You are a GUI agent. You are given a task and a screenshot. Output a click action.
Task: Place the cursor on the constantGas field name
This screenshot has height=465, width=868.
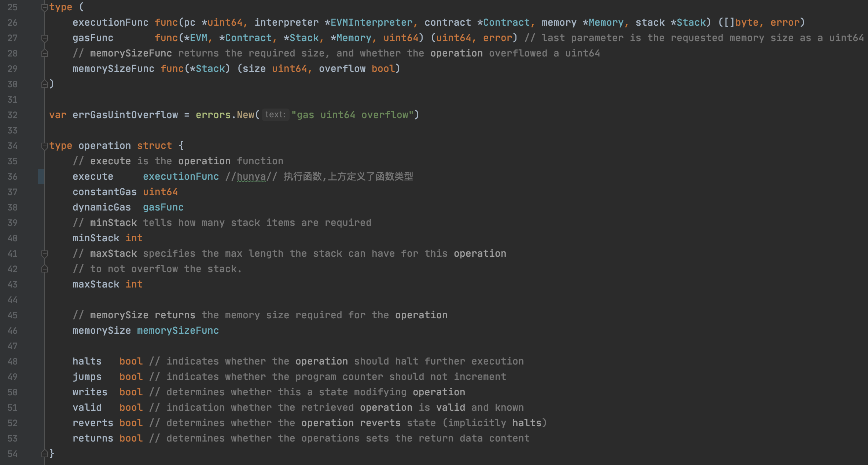pos(104,192)
